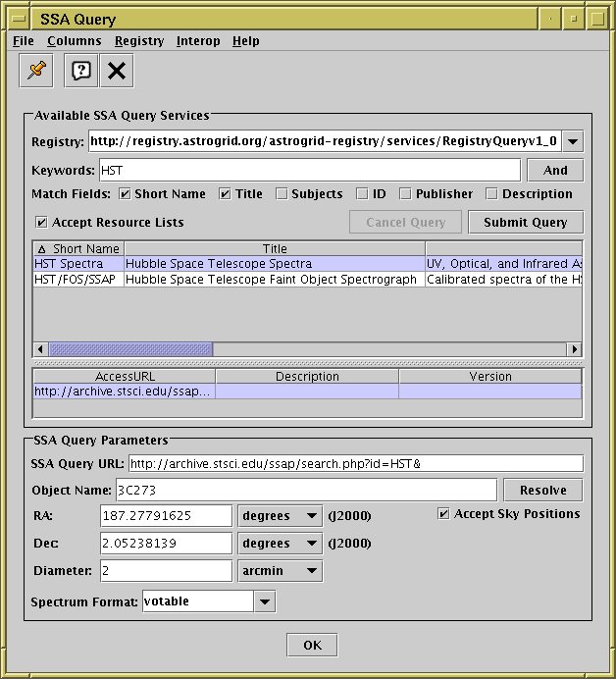
Task: Close the window via the X toolbar icon
Action: [x=117, y=71]
